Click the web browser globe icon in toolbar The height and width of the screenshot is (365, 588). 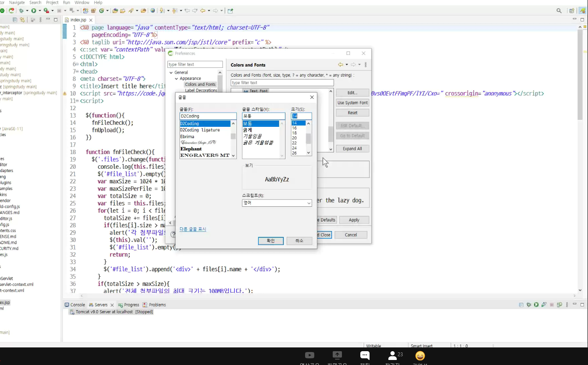point(153,10)
